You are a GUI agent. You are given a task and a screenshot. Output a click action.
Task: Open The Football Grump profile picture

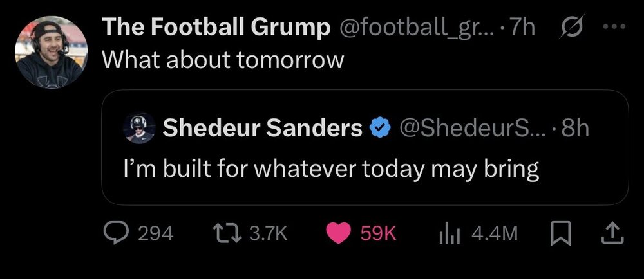point(51,51)
